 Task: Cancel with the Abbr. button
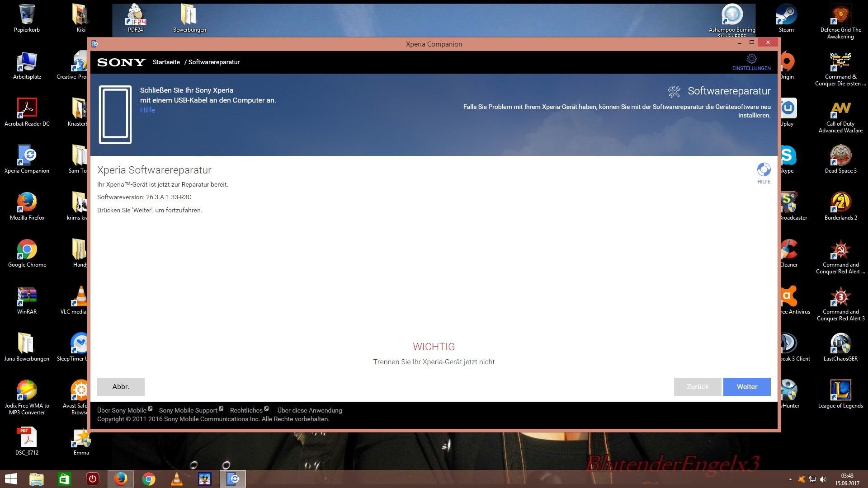(x=121, y=387)
